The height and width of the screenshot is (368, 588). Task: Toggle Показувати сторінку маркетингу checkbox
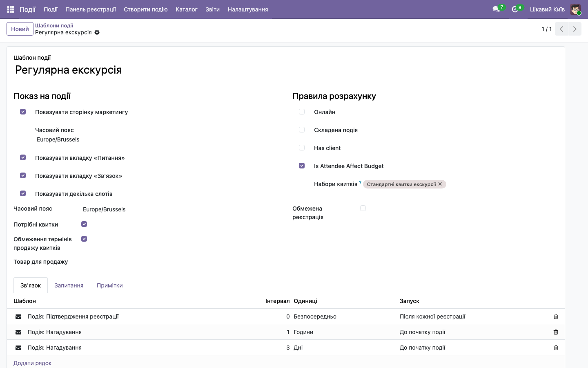[23, 112]
